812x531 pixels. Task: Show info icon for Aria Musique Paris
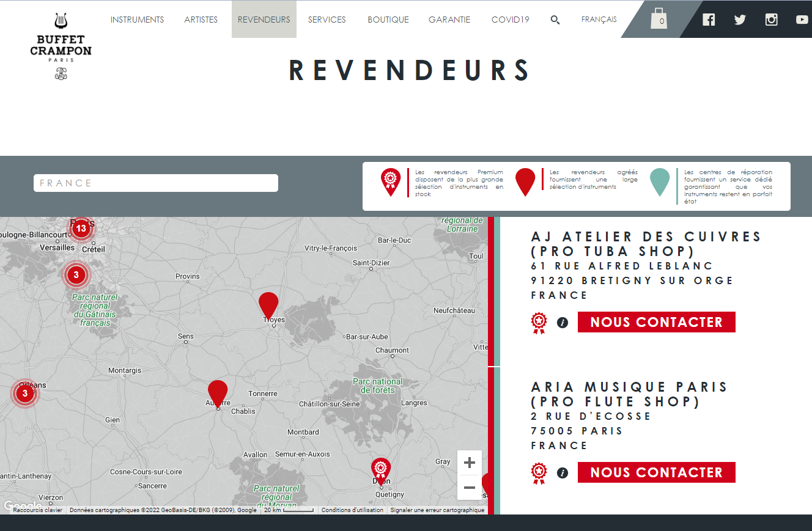click(563, 473)
